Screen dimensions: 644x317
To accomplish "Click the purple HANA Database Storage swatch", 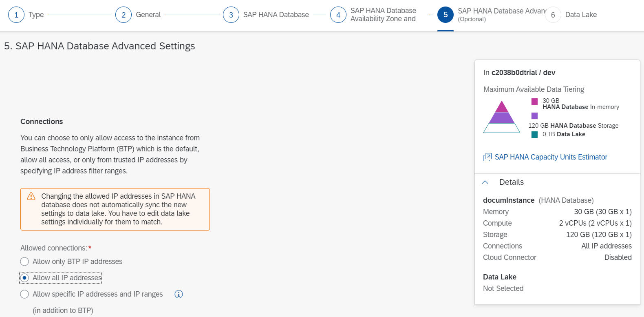I will 534,116.
